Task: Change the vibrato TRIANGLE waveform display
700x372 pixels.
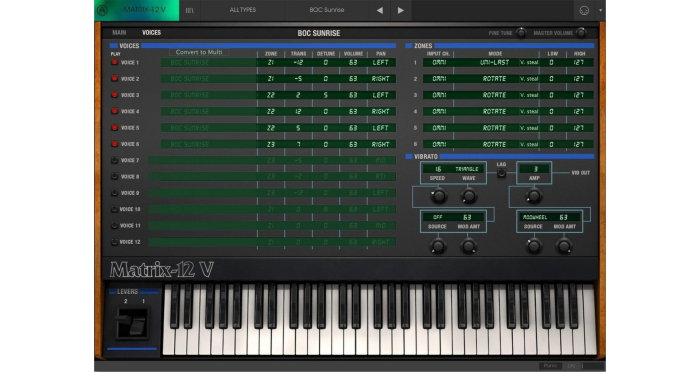Action: (x=467, y=169)
